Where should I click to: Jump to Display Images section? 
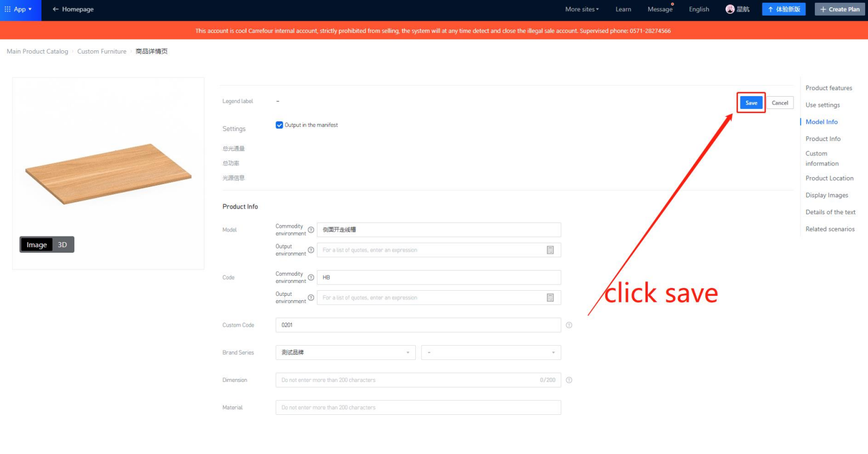(x=827, y=195)
